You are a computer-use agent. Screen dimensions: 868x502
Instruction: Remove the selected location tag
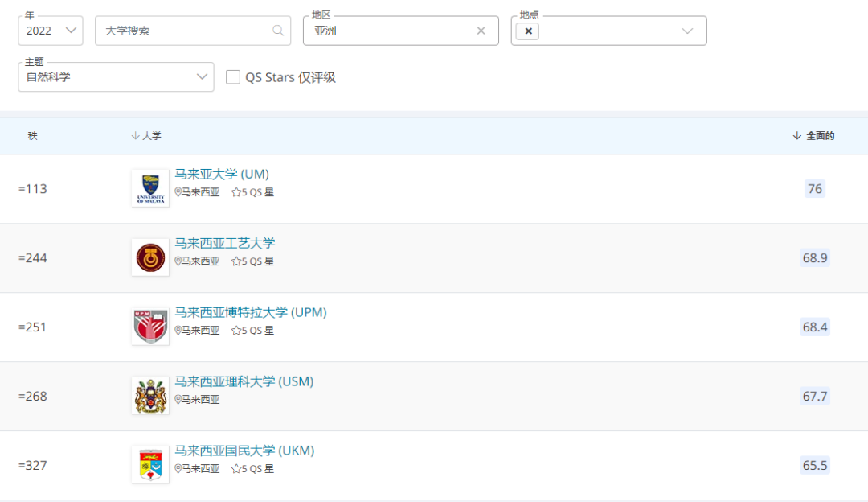coord(527,31)
